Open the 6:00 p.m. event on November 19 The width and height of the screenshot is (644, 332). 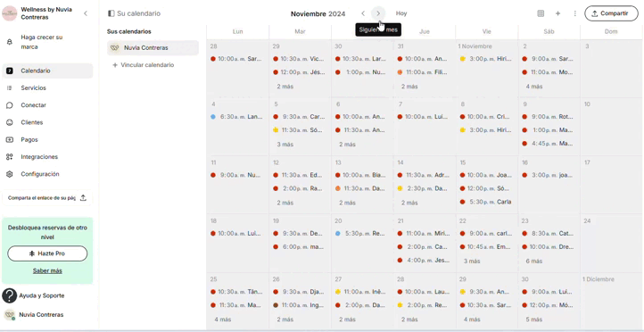(300, 247)
